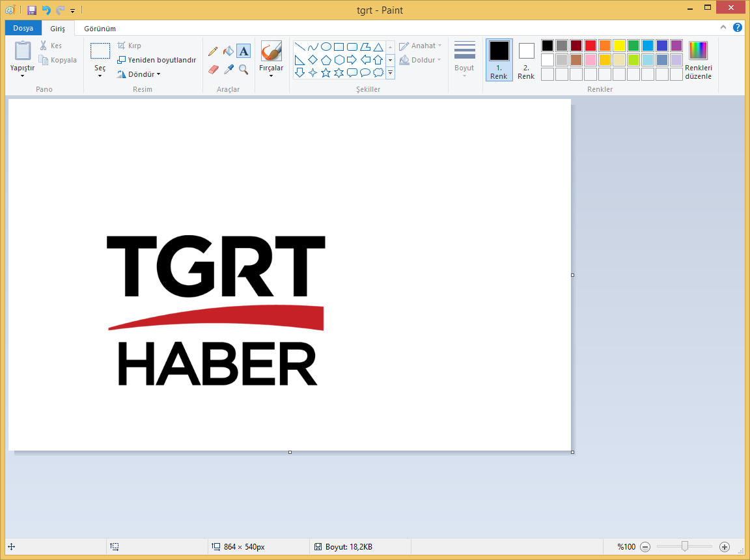Image resolution: width=750 pixels, height=560 pixels.
Task: Choose the Down arrow shape
Action: [x=300, y=73]
